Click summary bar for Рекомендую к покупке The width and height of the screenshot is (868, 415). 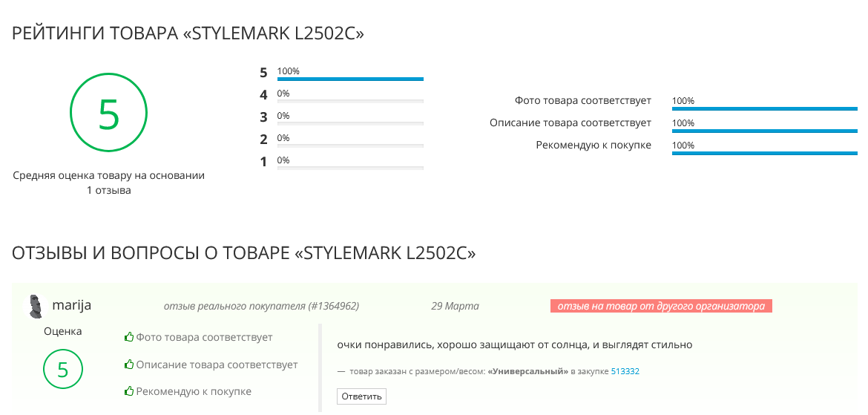click(764, 153)
